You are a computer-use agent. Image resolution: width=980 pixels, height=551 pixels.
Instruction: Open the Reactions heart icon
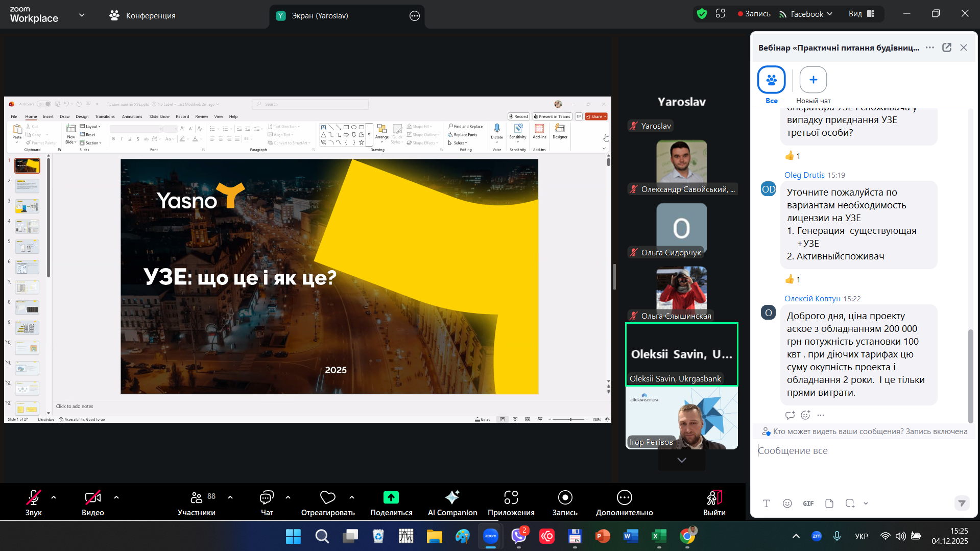pyautogui.click(x=327, y=497)
